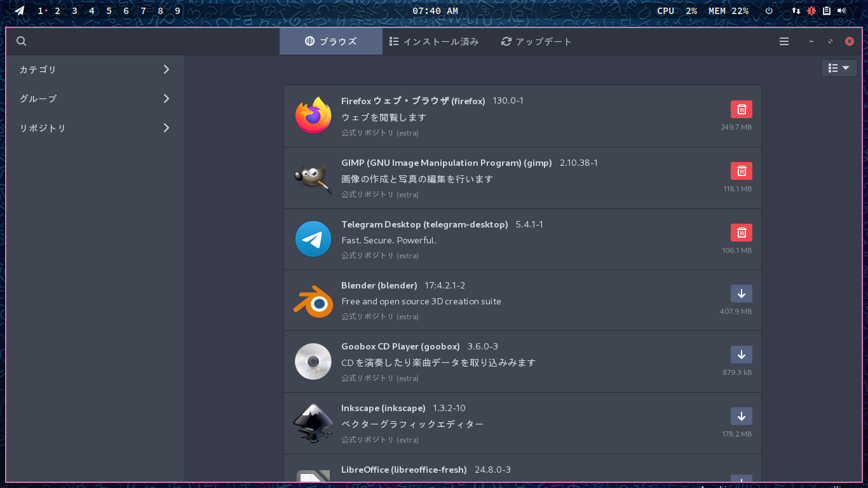
Task: Switch to workspace 2
Action: (x=58, y=11)
